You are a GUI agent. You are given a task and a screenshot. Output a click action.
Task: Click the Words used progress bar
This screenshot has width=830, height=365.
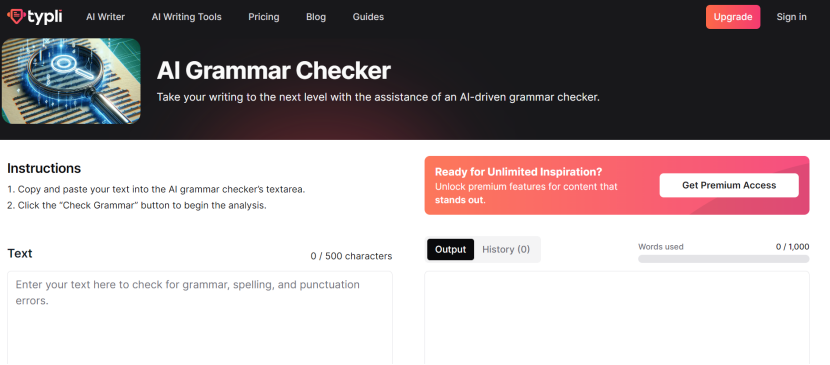(x=723, y=259)
